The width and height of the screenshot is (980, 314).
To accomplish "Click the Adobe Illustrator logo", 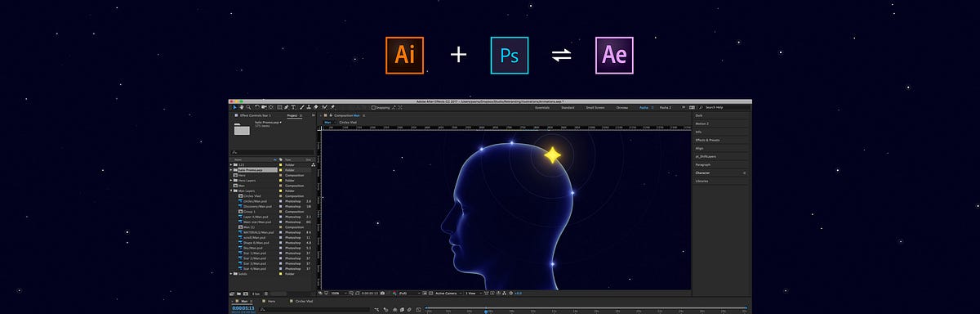I will [x=405, y=55].
